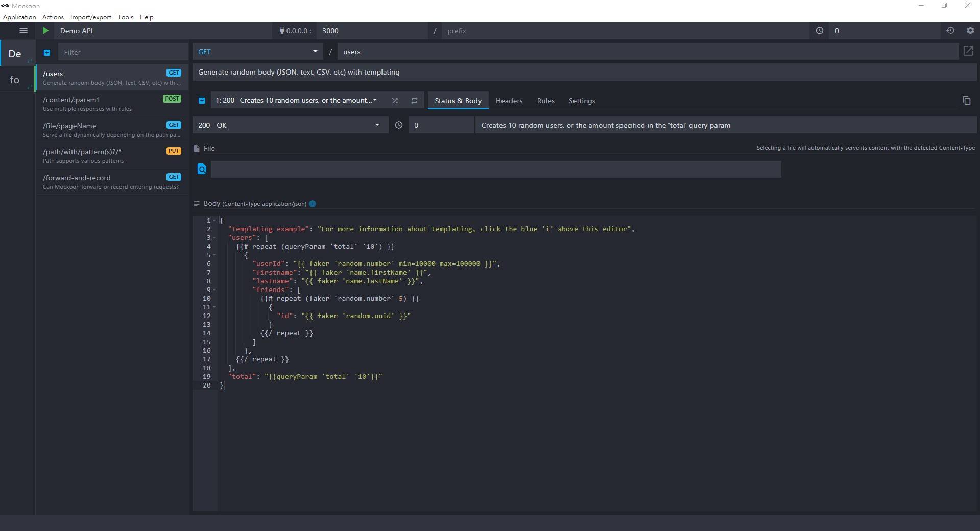The height and width of the screenshot is (531, 980).
Task: Click the Body section lines icon
Action: click(197, 204)
